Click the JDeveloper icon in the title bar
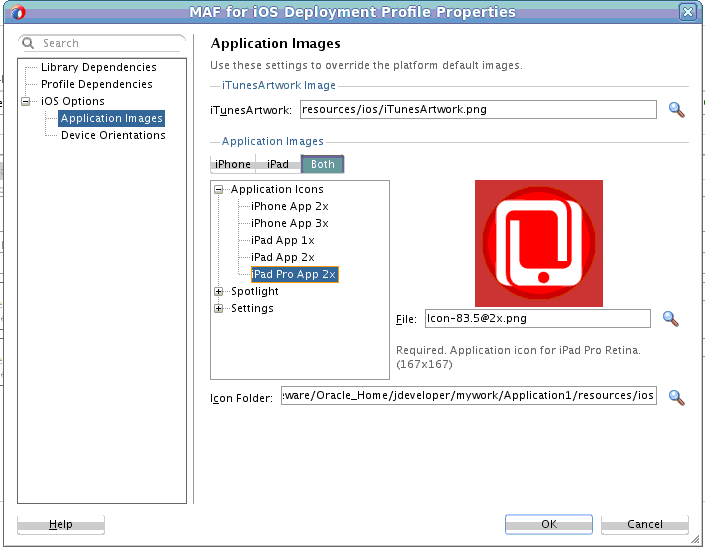 coord(18,12)
